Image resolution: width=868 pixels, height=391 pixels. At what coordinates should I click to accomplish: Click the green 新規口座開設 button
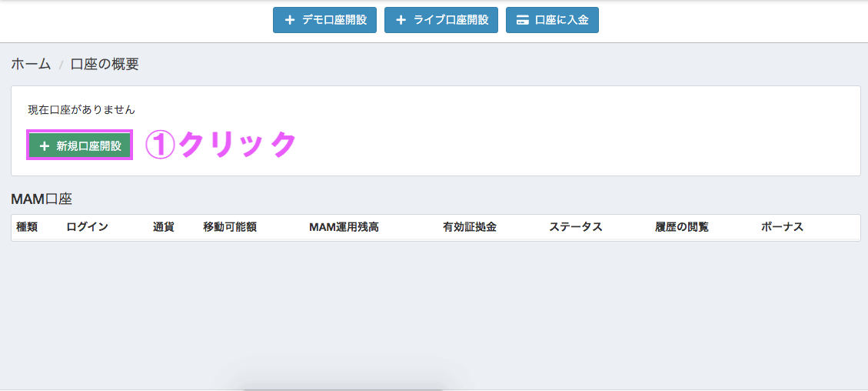80,146
